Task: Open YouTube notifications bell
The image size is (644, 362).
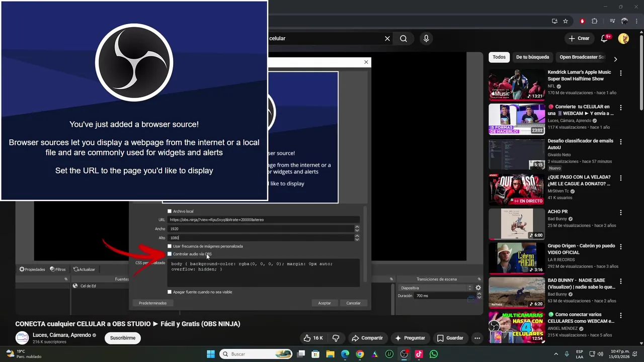Action: [x=605, y=38]
